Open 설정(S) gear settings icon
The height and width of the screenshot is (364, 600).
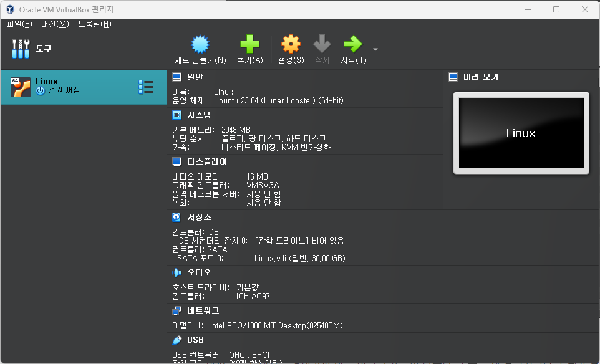[x=291, y=44]
